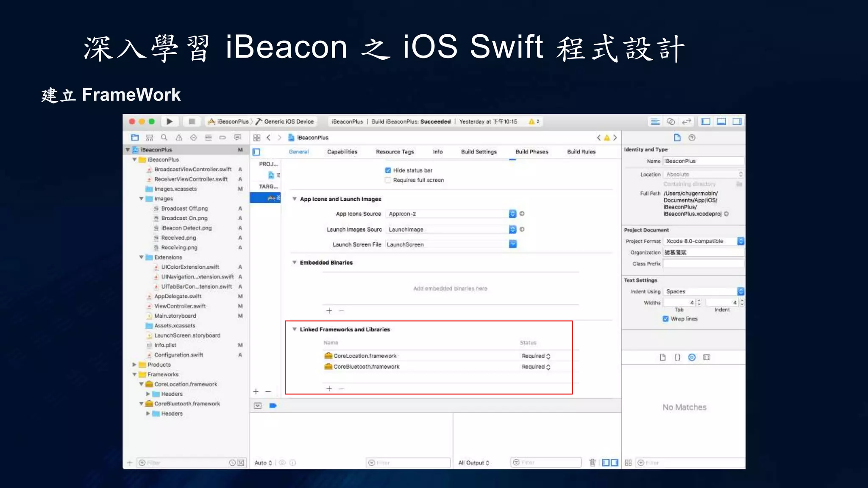This screenshot has width=868, height=488.
Task: Uncheck Hide status bar
Action: click(x=388, y=170)
